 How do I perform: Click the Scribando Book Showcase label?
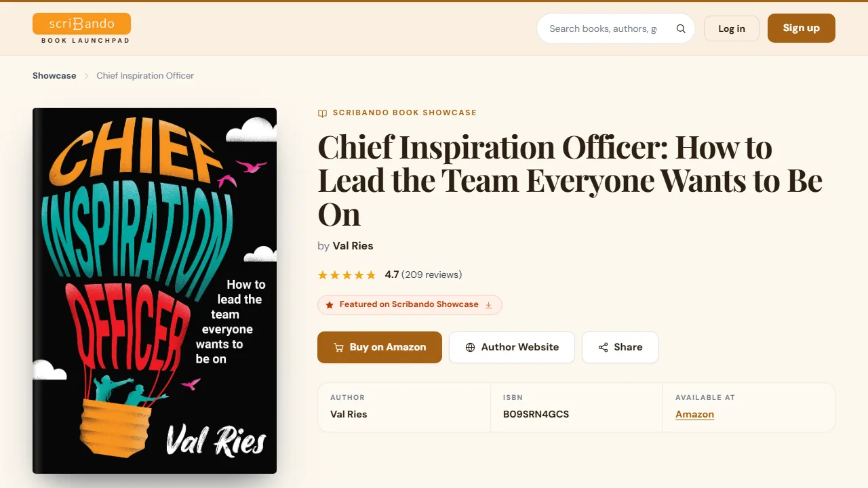click(405, 113)
